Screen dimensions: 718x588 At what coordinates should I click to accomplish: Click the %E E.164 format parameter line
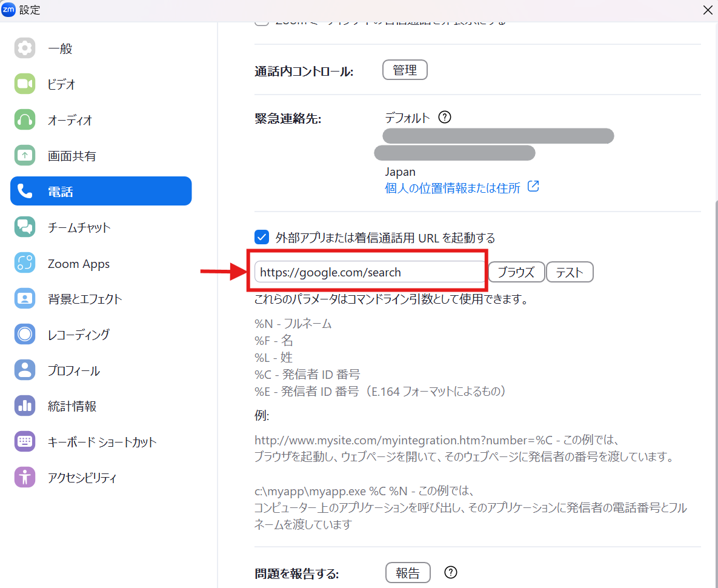point(380,391)
